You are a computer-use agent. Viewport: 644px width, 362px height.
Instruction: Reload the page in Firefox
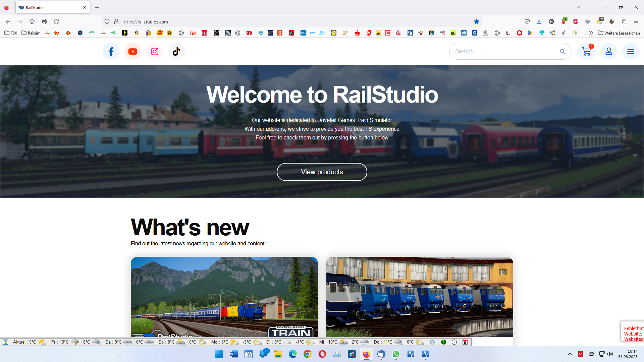click(56, 22)
